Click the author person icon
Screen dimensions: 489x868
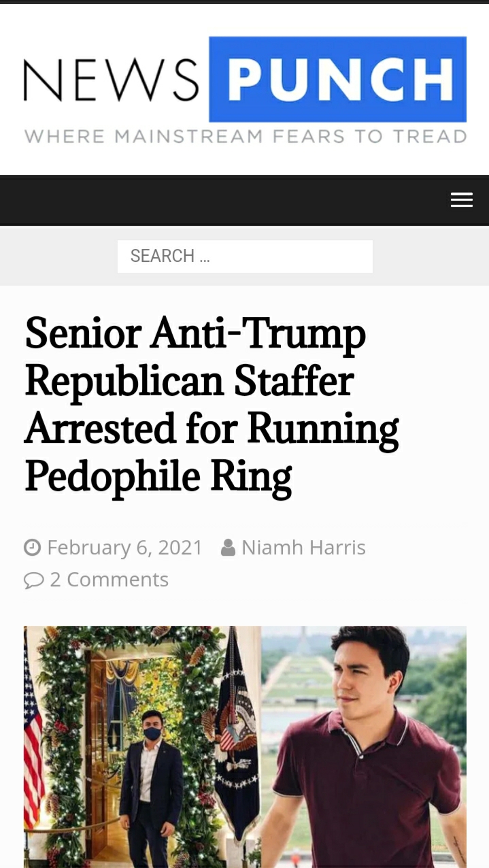(229, 548)
